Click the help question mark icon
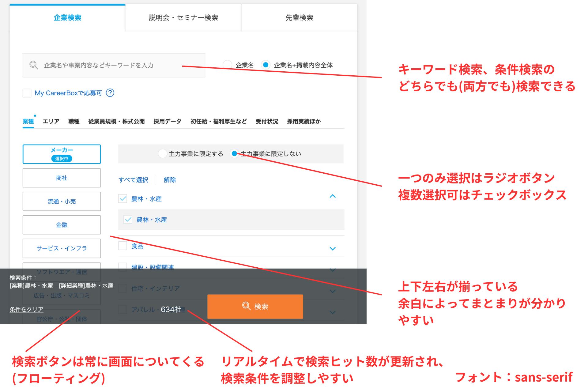 (x=110, y=93)
